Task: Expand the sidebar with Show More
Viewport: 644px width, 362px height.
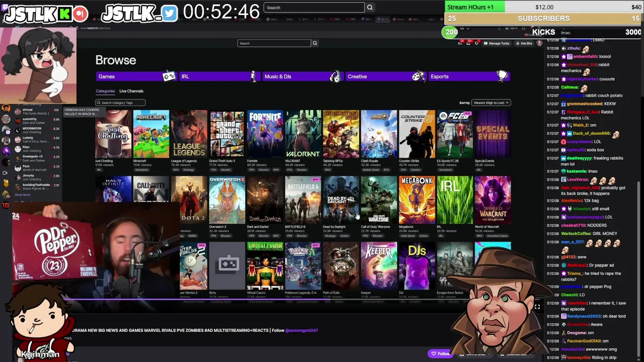Action: pos(22,195)
